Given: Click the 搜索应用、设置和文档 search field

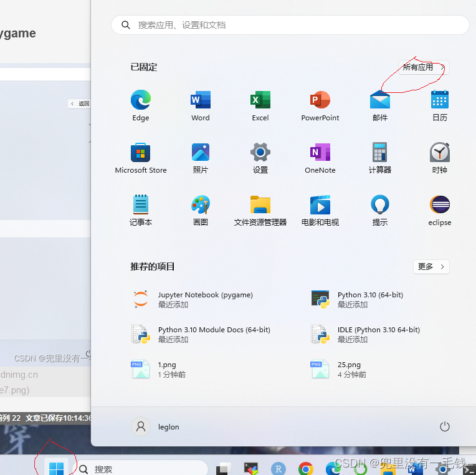Looking at the screenshot, I should [290, 25].
